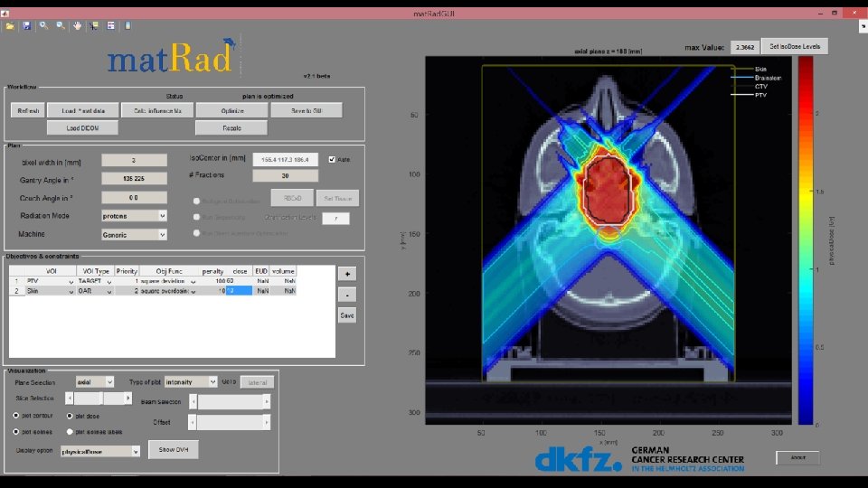Open Radiation Mode dropdown (protons)

tap(134, 216)
